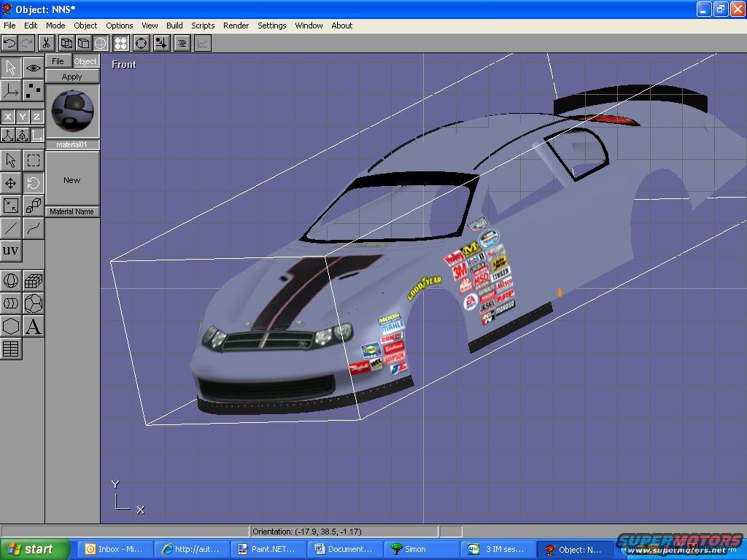Toggle the Y axis constraint
The width and height of the screenshot is (747, 560).
click(x=22, y=117)
